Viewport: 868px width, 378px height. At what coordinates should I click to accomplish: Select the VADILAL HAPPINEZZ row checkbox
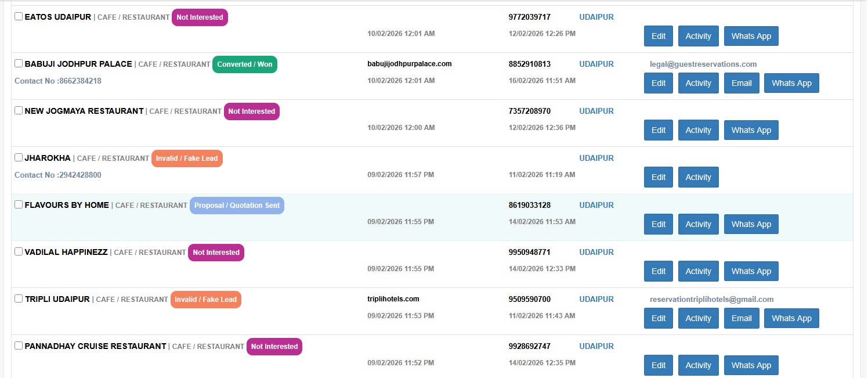19,252
